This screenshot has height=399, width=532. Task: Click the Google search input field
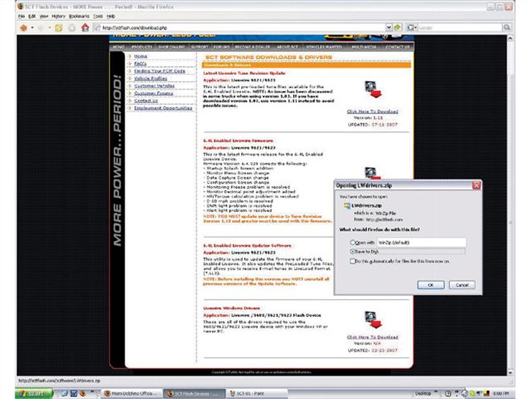point(459,27)
